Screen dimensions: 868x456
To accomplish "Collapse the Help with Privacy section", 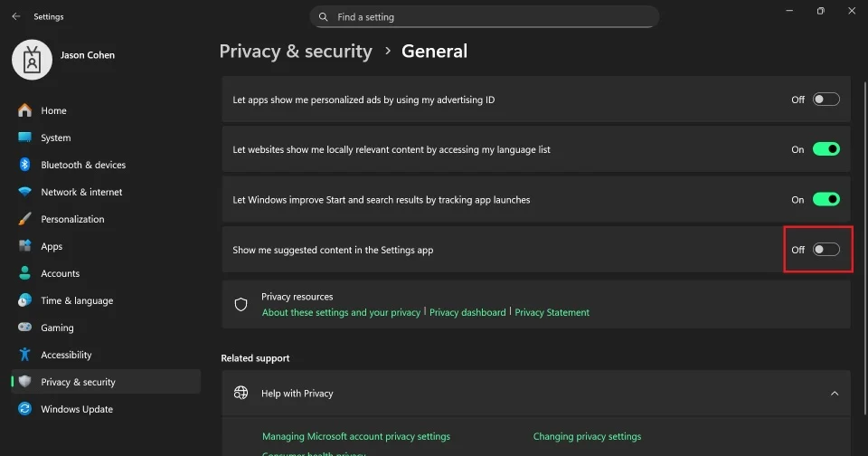I will coord(834,394).
